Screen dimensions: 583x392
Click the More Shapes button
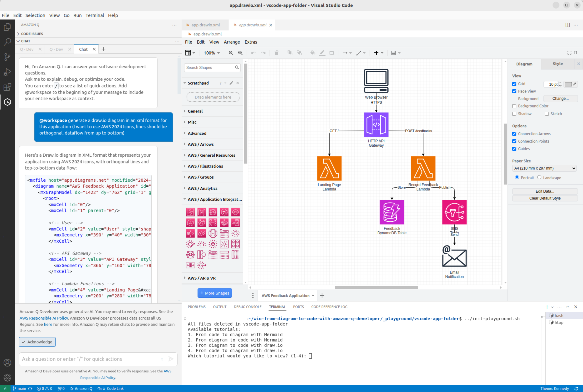215,293
